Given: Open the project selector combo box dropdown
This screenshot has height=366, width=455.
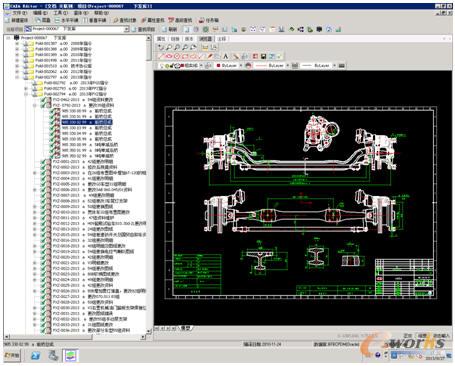Looking at the screenshot, I should point(126,29).
